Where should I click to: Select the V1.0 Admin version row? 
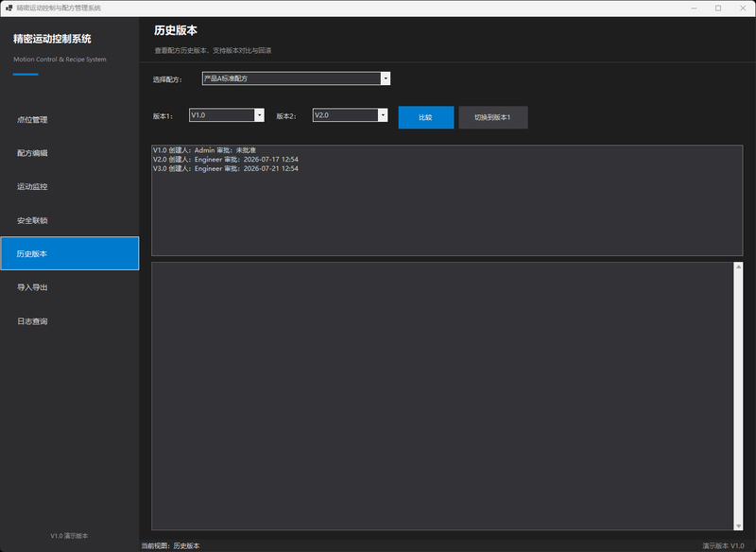point(447,150)
